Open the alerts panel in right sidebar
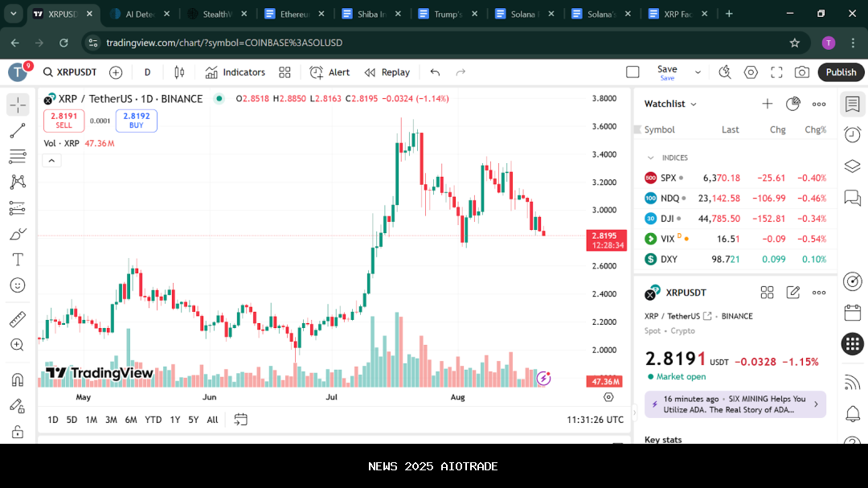 (x=852, y=134)
